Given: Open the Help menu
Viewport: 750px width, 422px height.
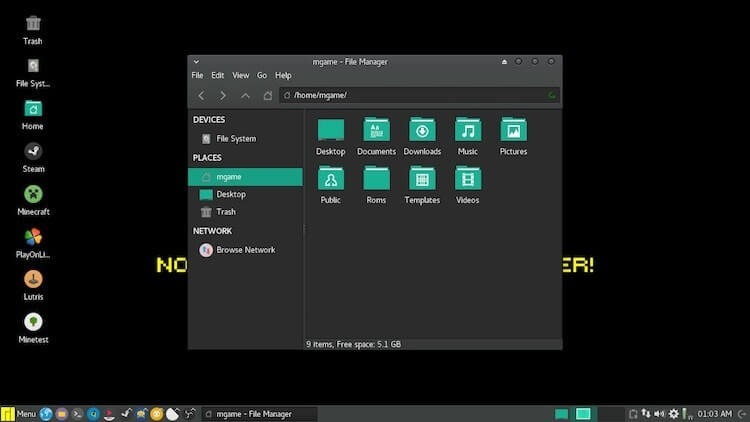Looking at the screenshot, I should [x=283, y=75].
